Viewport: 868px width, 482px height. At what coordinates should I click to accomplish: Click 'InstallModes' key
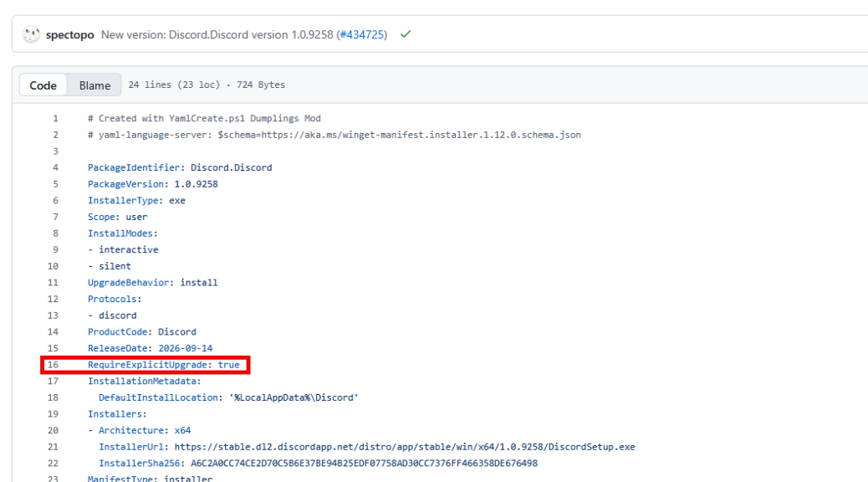click(120, 233)
